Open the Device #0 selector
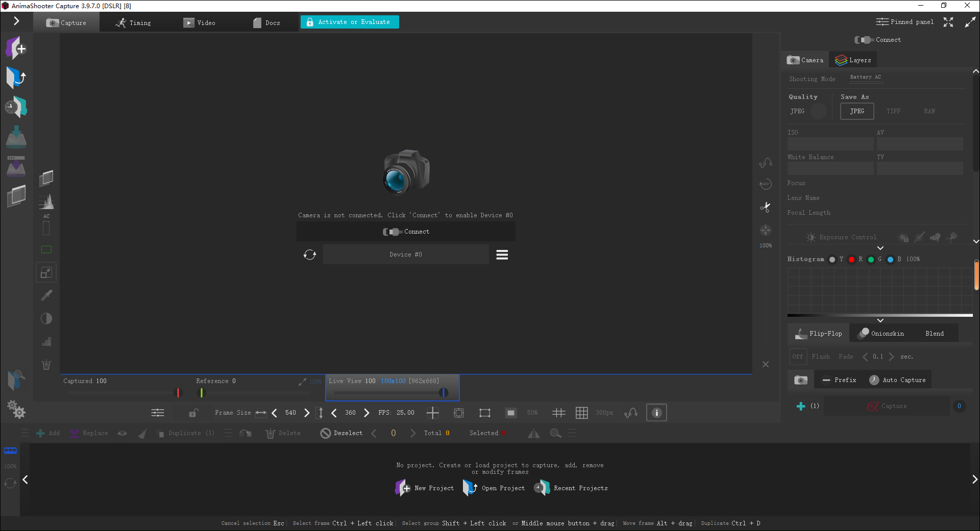This screenshot has height=531, width=980. 406,255
